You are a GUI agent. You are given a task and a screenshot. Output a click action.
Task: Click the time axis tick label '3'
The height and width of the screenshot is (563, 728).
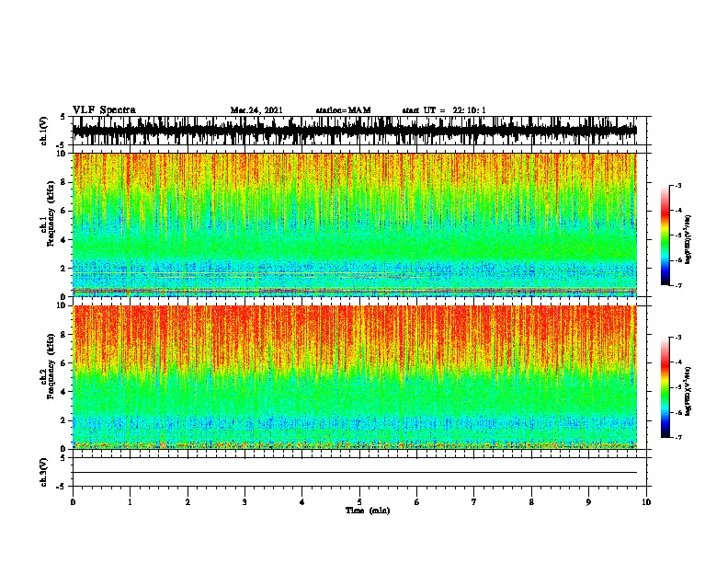coord(245,502)
